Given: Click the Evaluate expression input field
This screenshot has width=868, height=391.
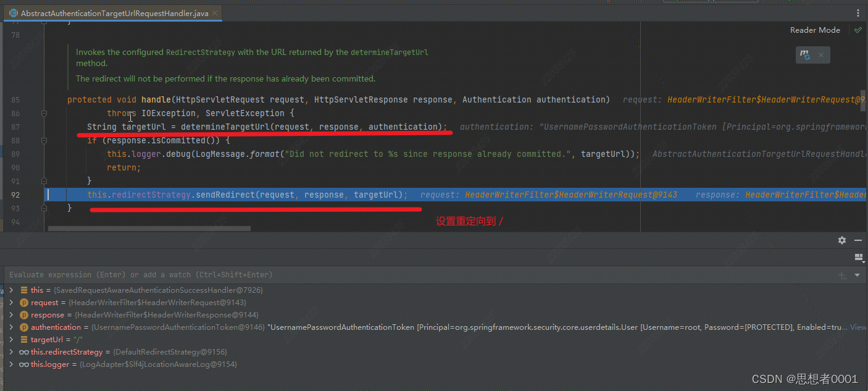Looking at the screenshot, I should 370,275.
